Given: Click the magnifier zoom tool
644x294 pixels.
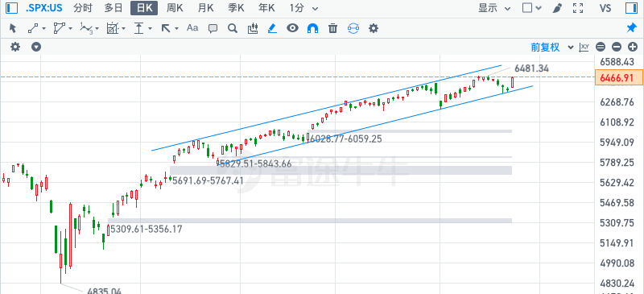Looking at the screenshot, I should pyautogui.click(x=233, y=28).
